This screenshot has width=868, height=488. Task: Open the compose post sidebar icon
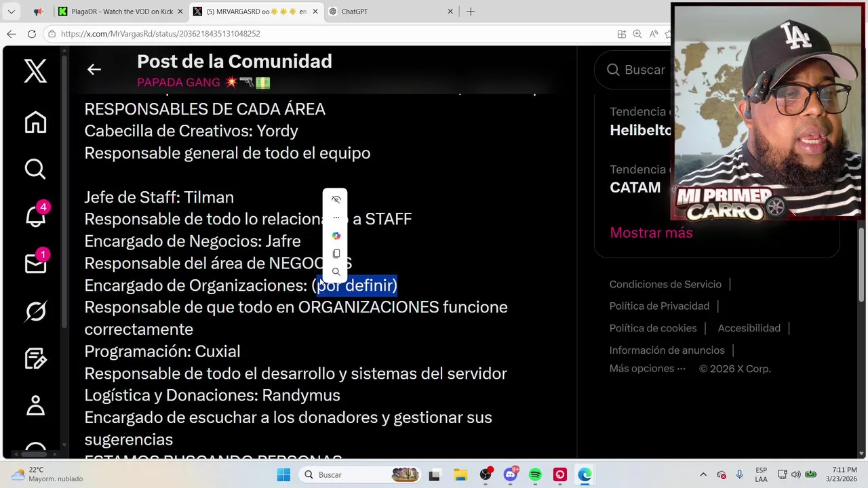[x=35, y=358]
